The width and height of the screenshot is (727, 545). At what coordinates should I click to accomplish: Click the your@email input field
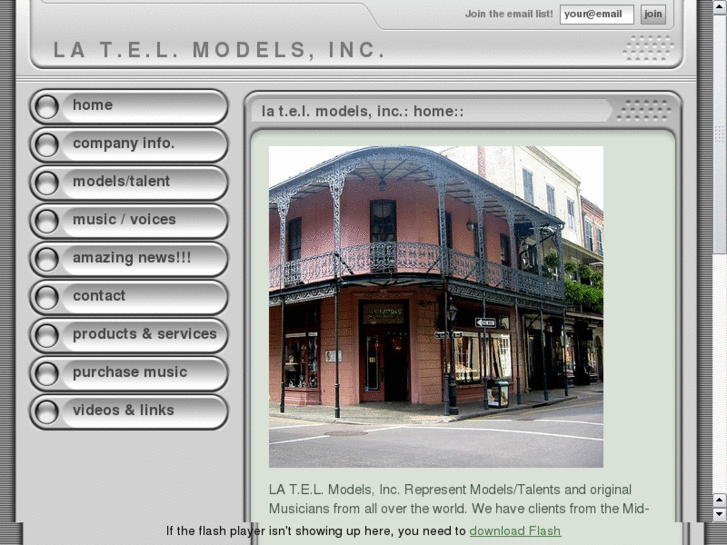597,14
